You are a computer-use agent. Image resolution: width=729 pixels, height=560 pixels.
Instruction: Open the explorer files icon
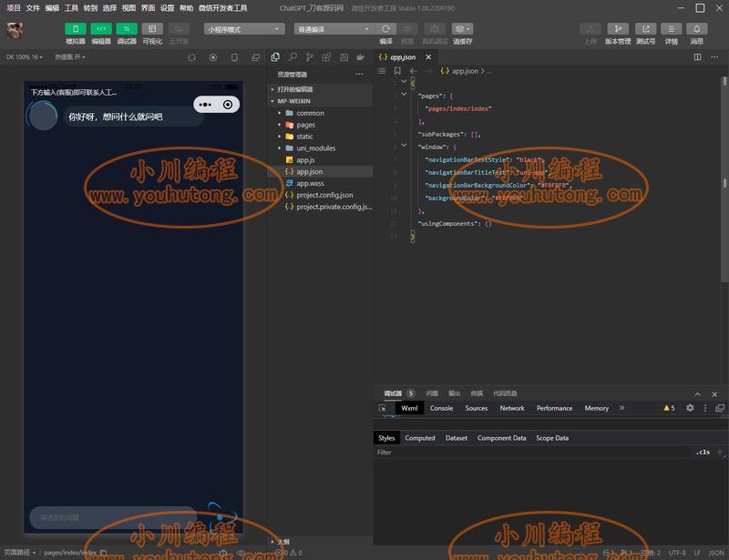point(275,57)
